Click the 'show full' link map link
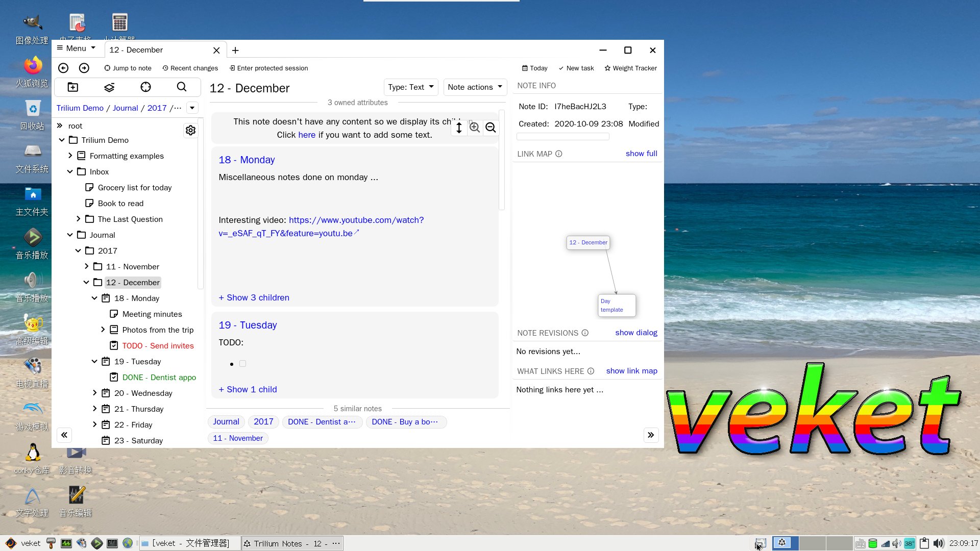This screenshot has width=980, height=551. point(641,154)
